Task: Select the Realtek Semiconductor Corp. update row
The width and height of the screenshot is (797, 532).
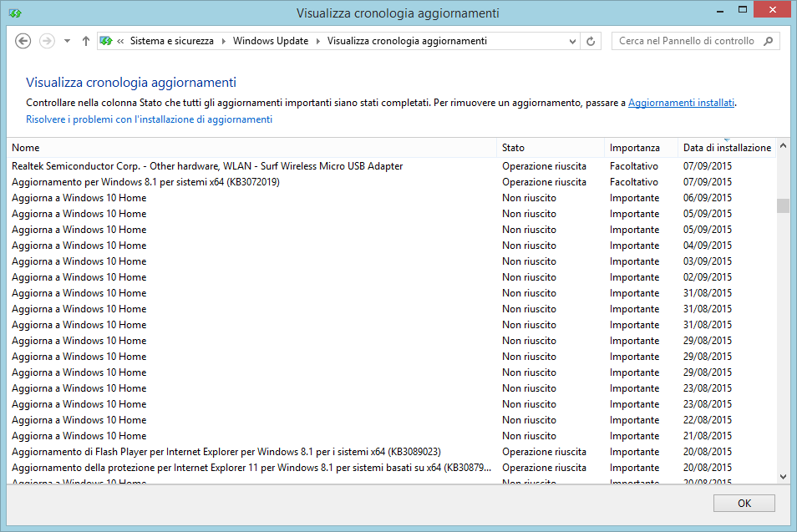Action: [x=391, y=166]
